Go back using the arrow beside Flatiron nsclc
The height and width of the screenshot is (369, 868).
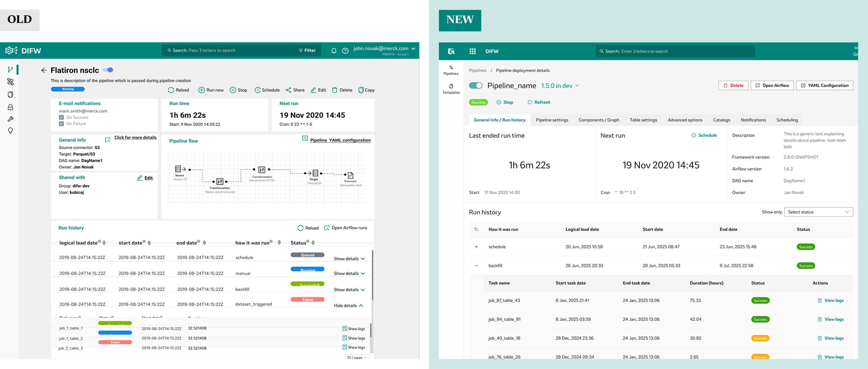44,70
